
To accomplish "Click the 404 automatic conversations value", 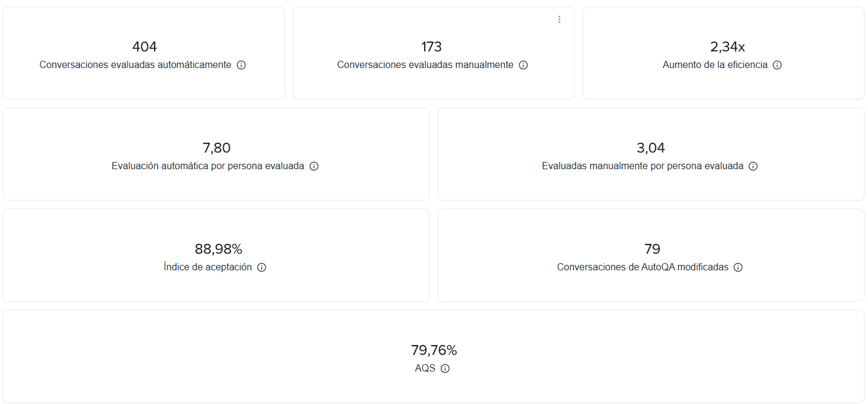I will 144,47.
